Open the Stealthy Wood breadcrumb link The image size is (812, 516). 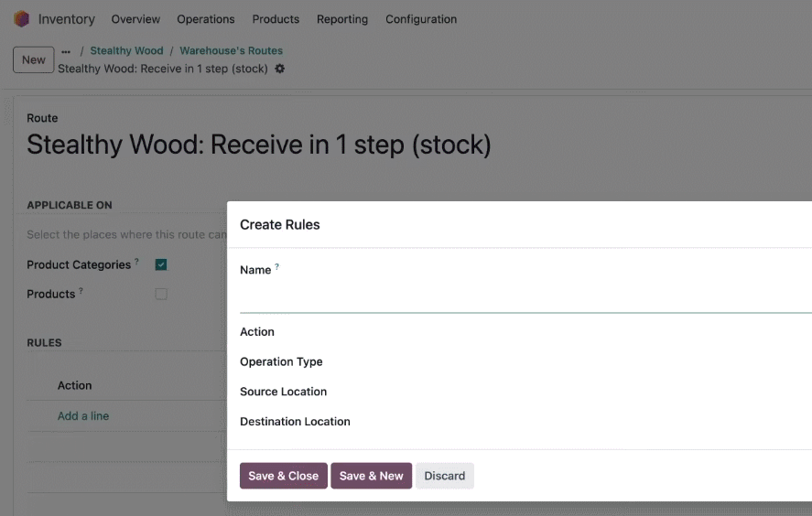[126, 50]
